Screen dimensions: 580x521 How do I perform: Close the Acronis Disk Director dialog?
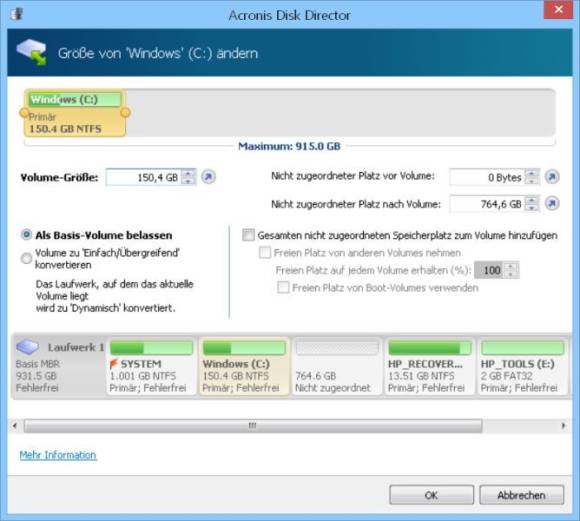pos(558,9)
